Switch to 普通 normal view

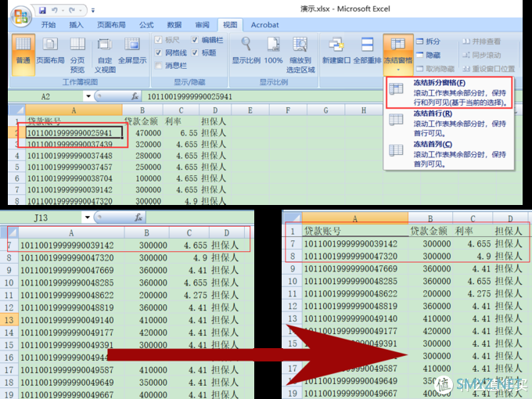[x=23, y=54]
